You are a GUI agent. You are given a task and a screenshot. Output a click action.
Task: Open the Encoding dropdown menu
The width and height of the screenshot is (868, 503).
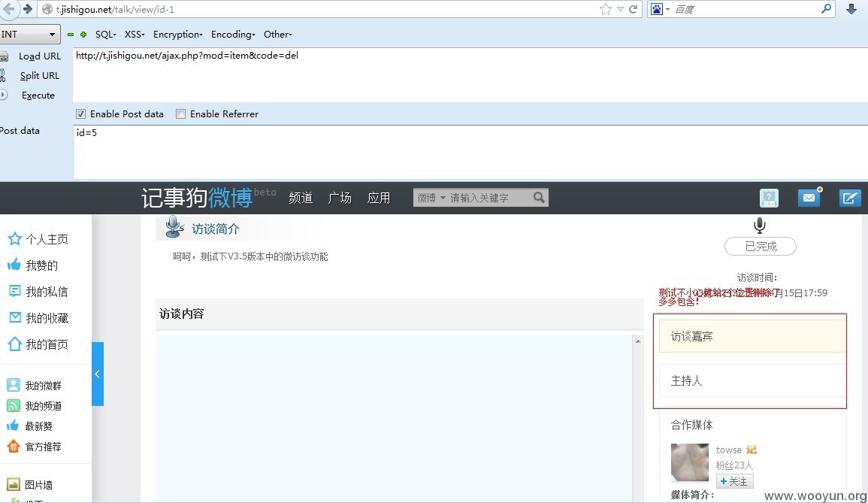[233, 35]
